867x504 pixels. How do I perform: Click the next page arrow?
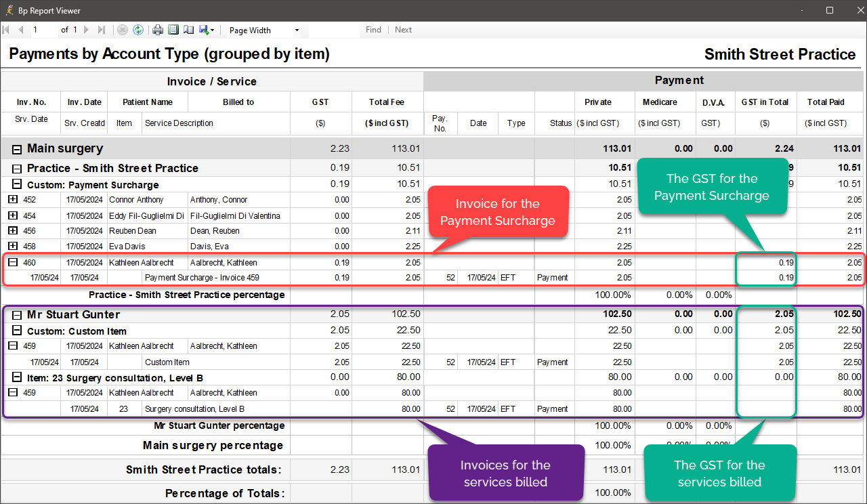(x=87, y=30)
